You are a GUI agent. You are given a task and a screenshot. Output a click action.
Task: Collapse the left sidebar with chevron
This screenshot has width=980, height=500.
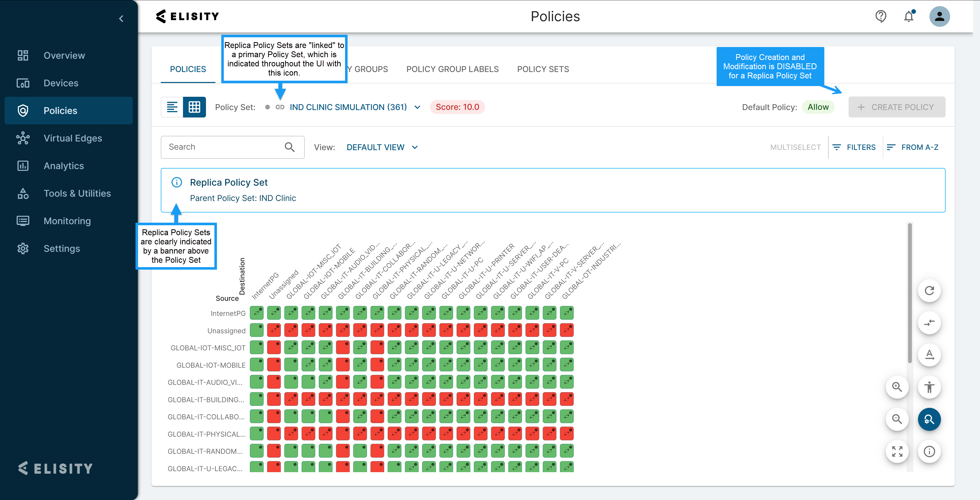click(121, 19)
